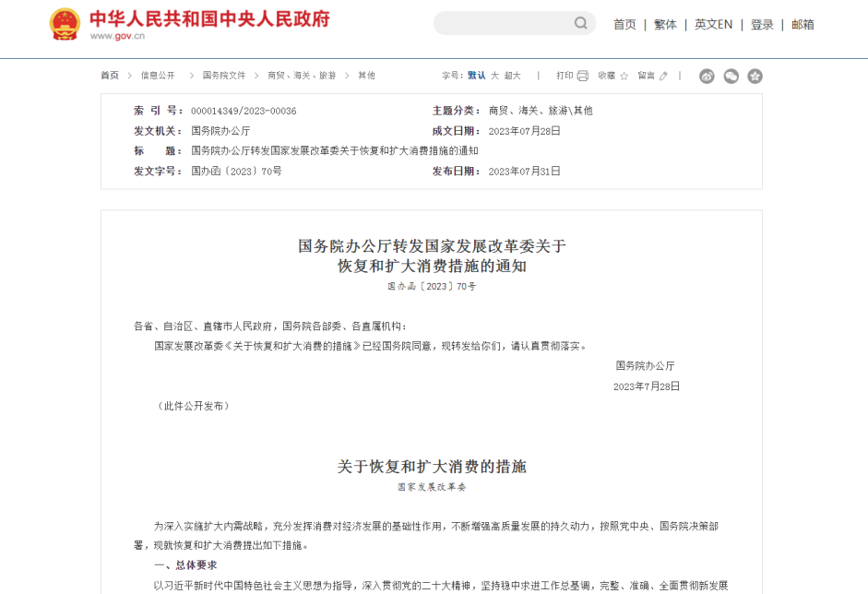
Task: Click the search magnifier icon
Action: 581,24
